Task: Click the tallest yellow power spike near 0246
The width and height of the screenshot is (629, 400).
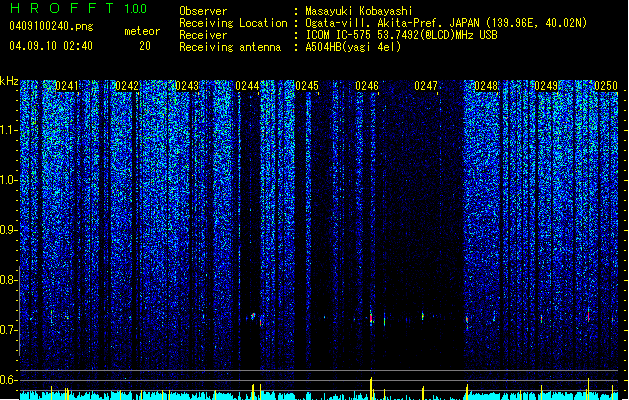Action: [371, 388]
